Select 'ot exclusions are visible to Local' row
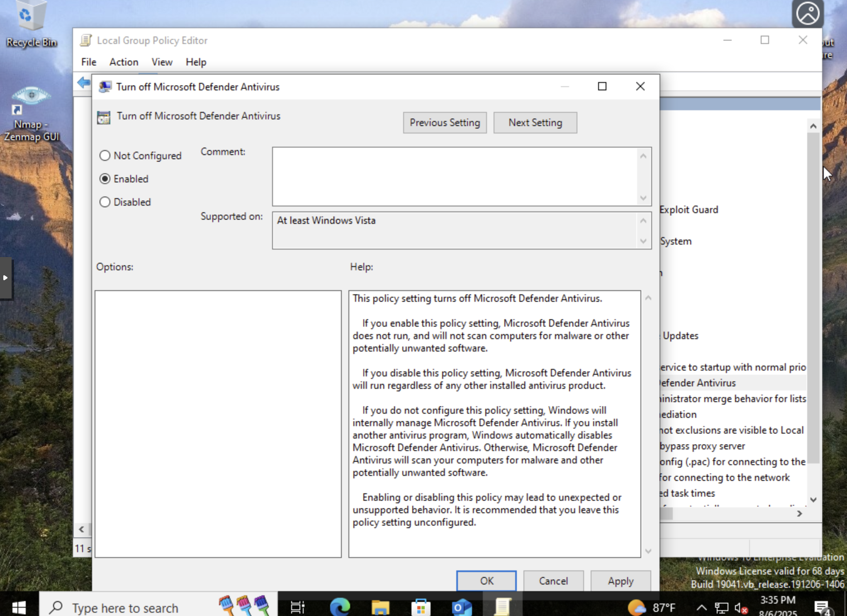This screenshot has width=847, height=616. (x=732, y=430)
